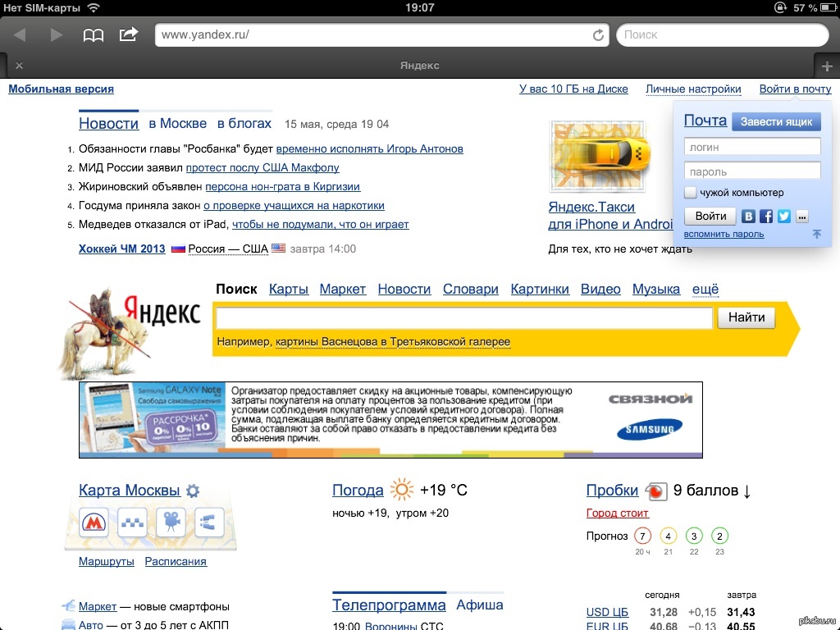Screen dimensions: 840x630
Task: Sign in with the Twitter icon
Action: [784, 217]
